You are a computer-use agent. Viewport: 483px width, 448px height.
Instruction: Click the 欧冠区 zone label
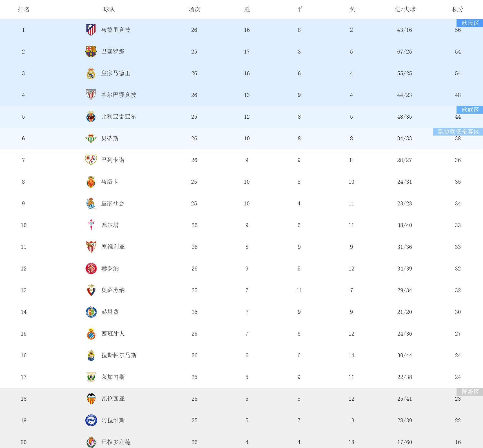tap(470, 23)
